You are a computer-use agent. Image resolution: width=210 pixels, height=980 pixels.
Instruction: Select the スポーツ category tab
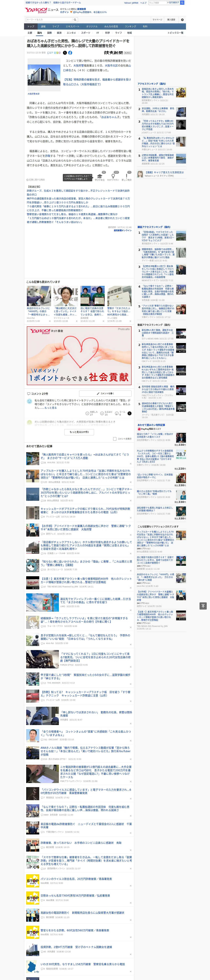(x=86, y=33)
